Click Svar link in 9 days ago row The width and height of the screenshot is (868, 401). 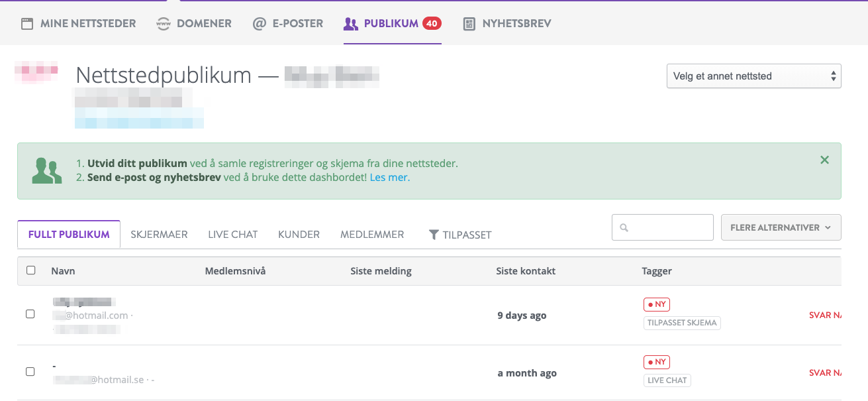[825, 315]
